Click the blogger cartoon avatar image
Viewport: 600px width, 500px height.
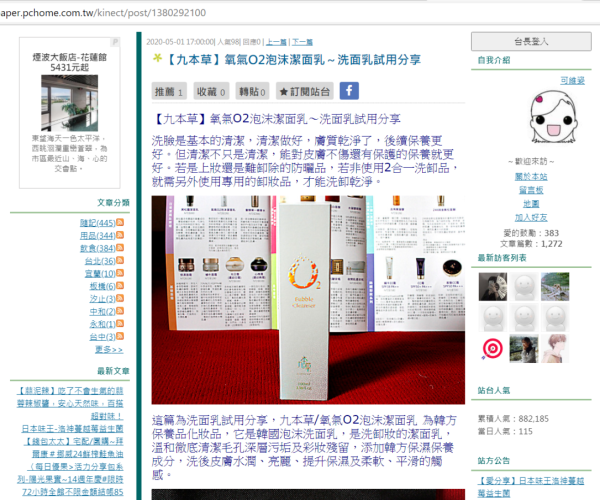click(x=553, y=116)
